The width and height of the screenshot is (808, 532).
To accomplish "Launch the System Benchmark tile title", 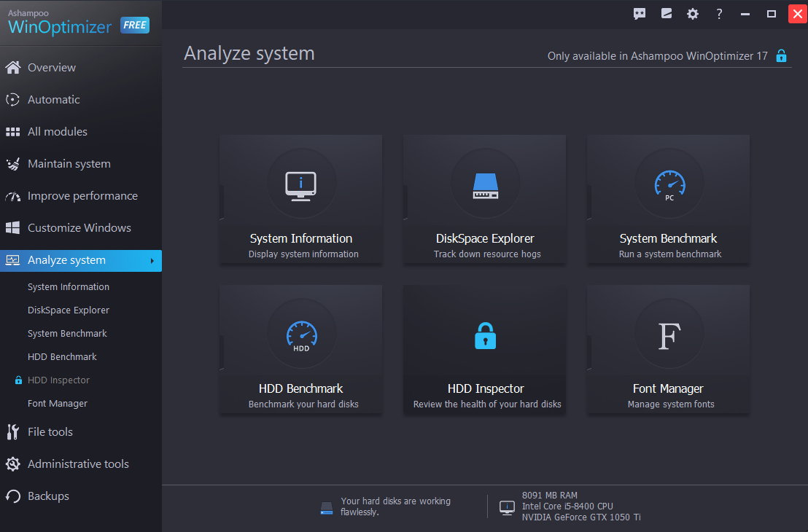I will pyautogui.click(x=669, y=238).
